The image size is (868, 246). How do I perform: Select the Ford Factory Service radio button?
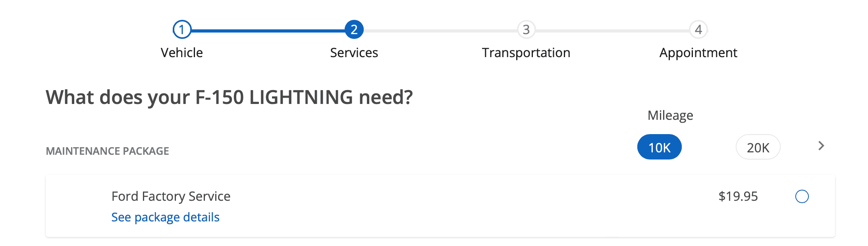point(802,196)
